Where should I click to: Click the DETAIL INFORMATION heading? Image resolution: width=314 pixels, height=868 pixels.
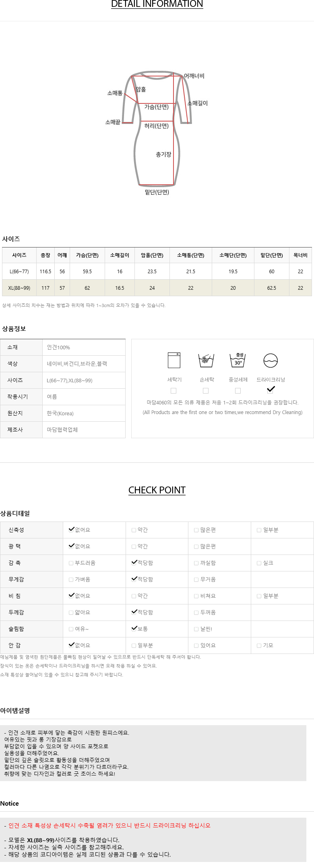pos(157,4)
